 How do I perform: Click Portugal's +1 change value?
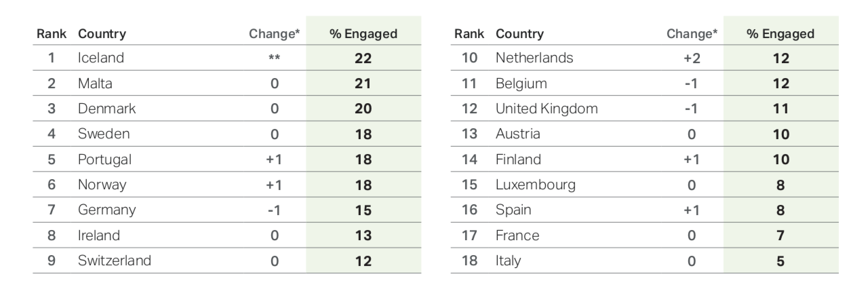coord(275,160)
